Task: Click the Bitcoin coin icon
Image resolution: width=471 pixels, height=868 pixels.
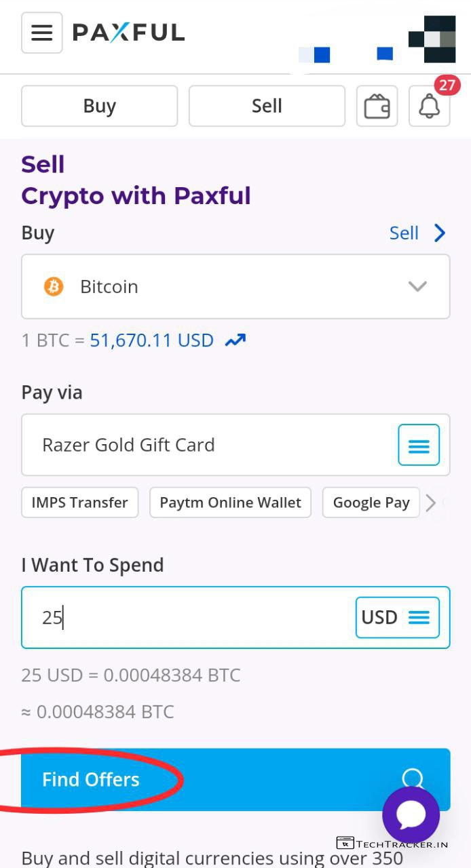Action: (x=54, y=287)
